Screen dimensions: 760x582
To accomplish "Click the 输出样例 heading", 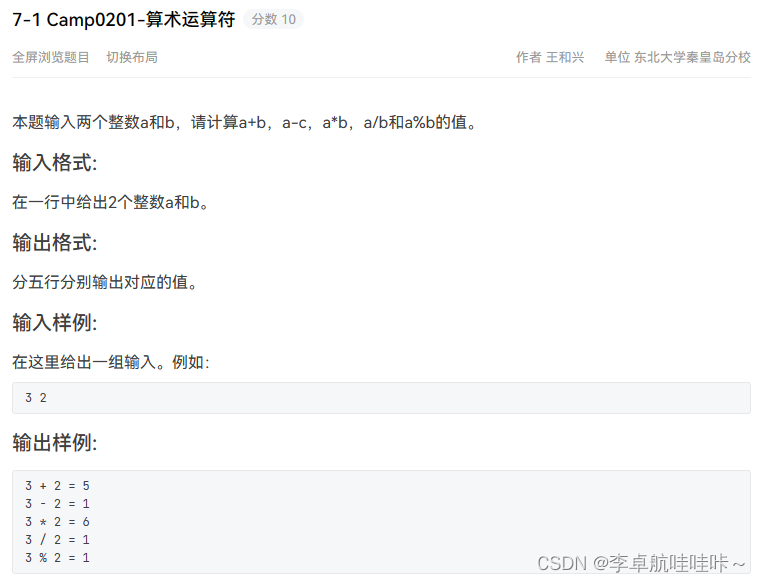I will [x=55, y=442].
